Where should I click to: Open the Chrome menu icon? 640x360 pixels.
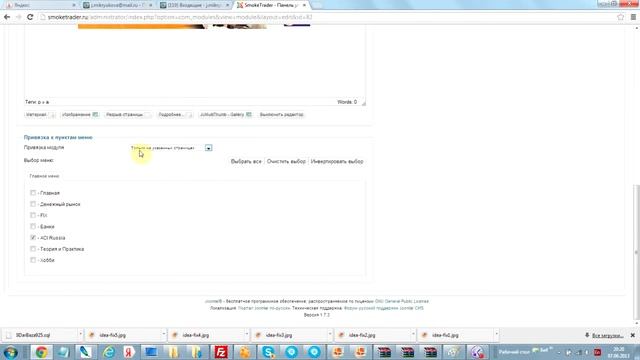click(633, 17)
